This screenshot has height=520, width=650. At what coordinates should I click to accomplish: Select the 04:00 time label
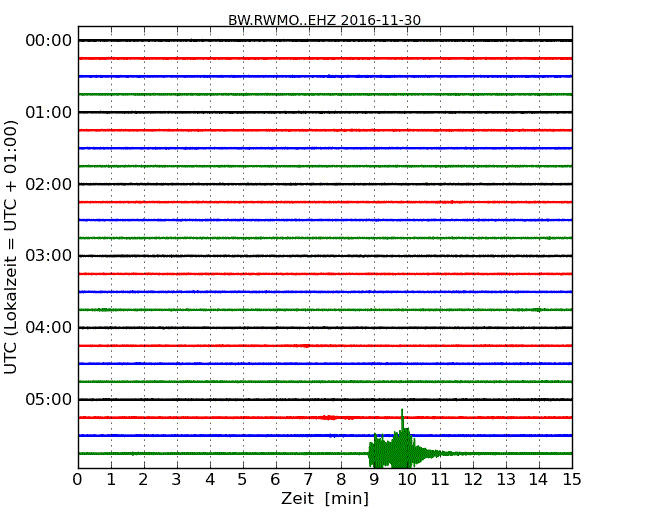[x=49, y=328]
